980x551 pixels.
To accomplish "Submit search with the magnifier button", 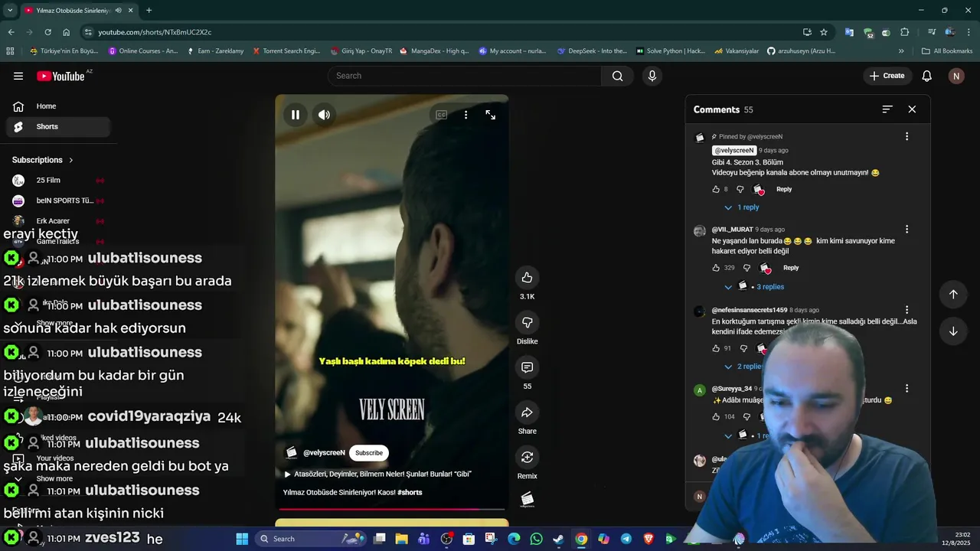I will pyautogui.click(x=617, y=76).
